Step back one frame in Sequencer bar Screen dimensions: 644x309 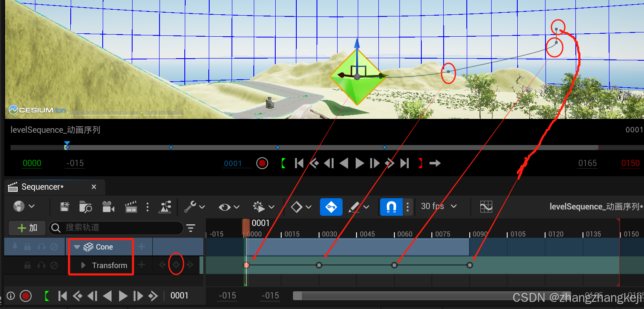93,296
